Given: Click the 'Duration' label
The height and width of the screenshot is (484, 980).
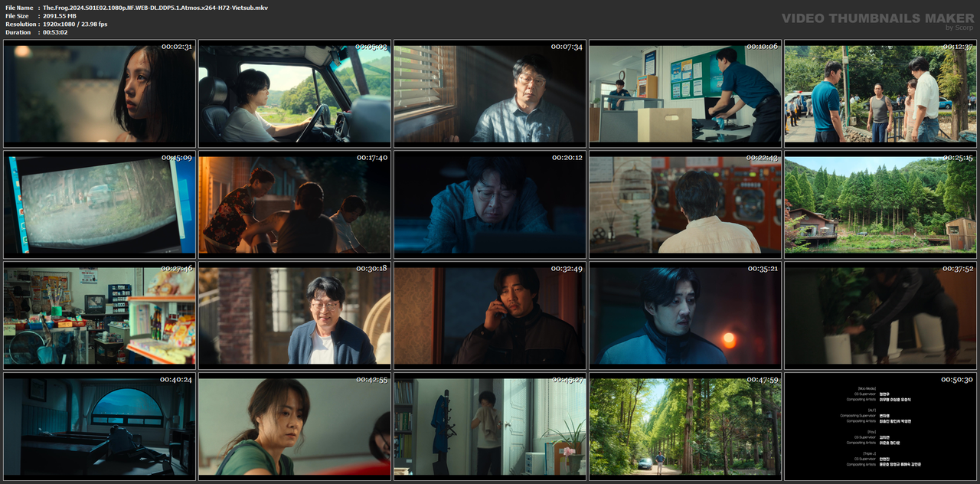Looking at the screenshot, I should pos(18,32).
